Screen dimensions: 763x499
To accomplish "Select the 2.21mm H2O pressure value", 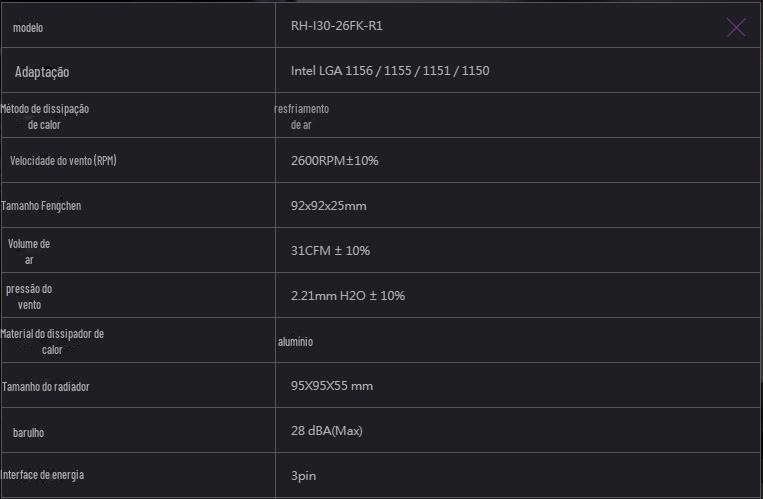I will 347,296.
